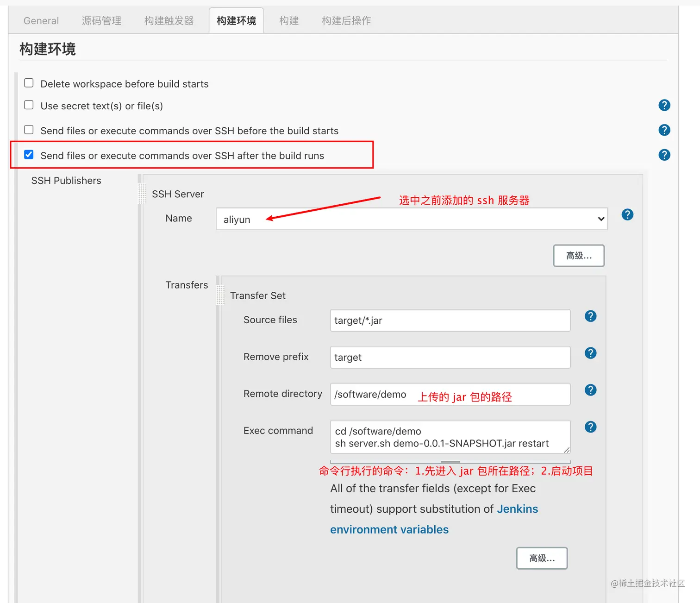Click into the Remote directory input
The height and width of the screenshot is (603, 700).
coord(450,394)
